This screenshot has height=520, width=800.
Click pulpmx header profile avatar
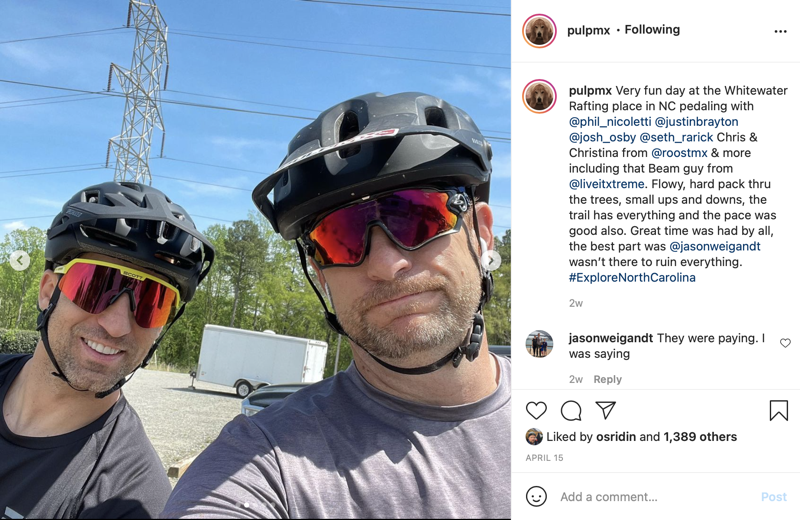(539, 31)
